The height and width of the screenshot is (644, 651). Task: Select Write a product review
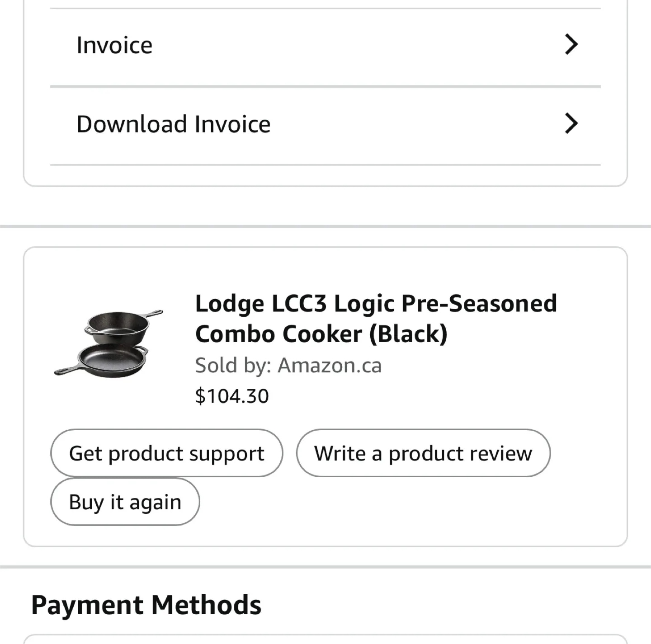click(423, 453)
